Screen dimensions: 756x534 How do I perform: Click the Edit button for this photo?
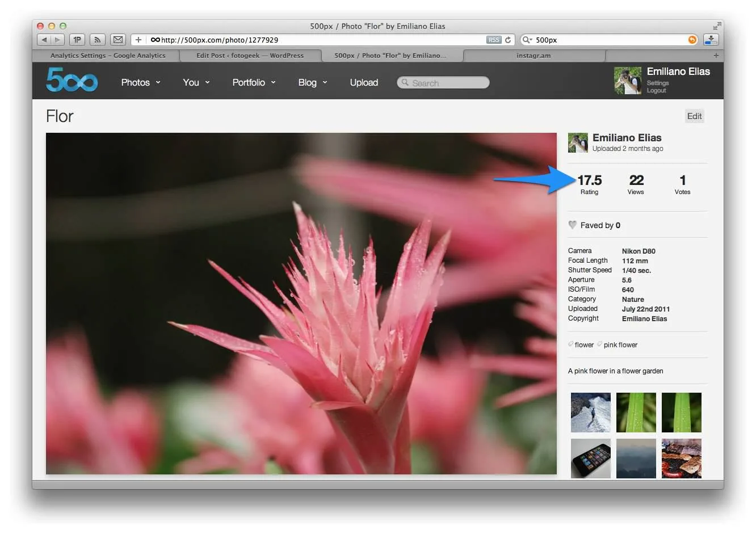tap(694, 116)
